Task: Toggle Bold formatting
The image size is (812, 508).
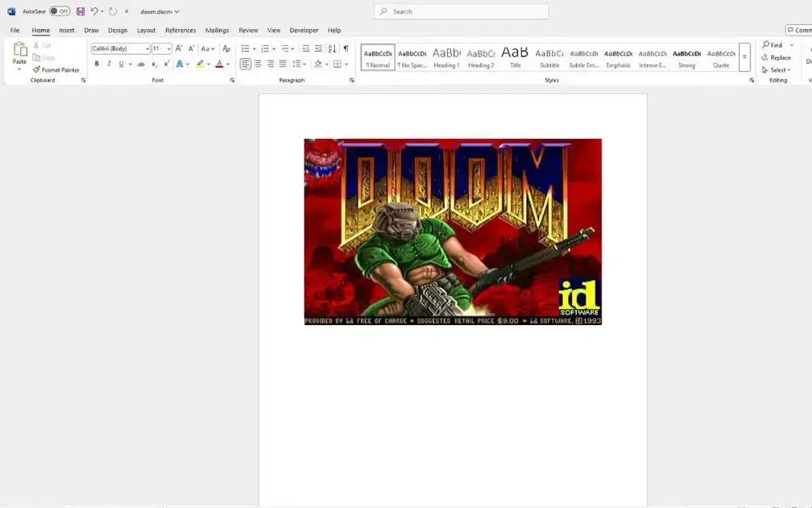Action: coord(97,65)
